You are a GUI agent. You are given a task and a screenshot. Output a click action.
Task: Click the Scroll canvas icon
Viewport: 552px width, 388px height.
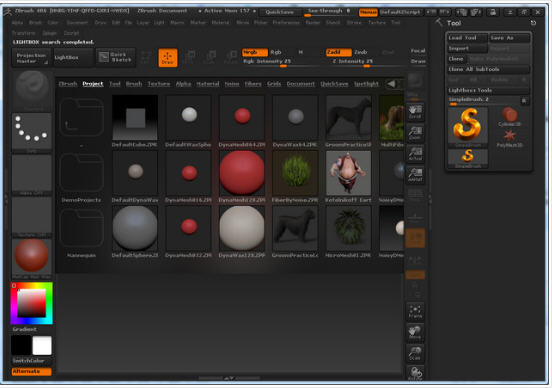[x=415, y=112]
